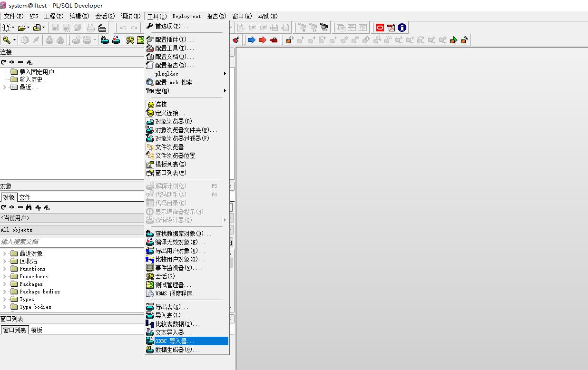This screenshot has height=370, width=588.
Task: Select 输入历史 folder
Action: pyautogui.click(x=31, y=79)
